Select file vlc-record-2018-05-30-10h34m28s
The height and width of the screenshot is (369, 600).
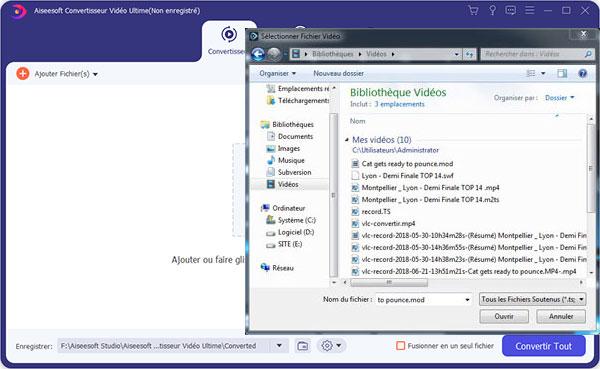(469, 235)
